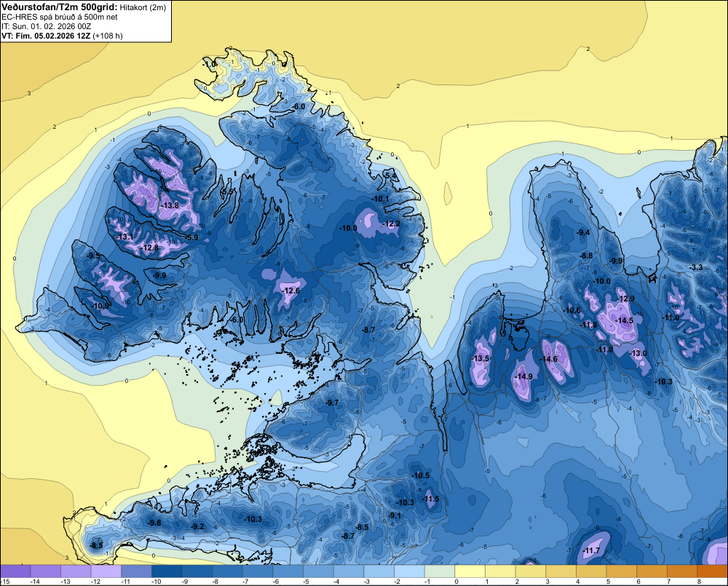The height and width of the screenshot is (586, 728).
Task: Click the -12.9 temperature label
Action: click(625, 298)
